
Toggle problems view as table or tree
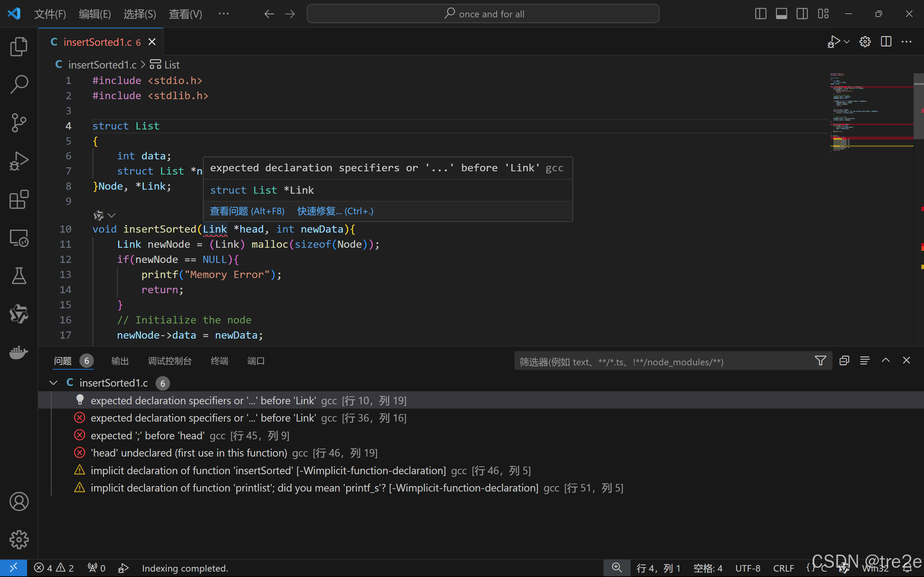pyautogui.click(x=865, y=361)
